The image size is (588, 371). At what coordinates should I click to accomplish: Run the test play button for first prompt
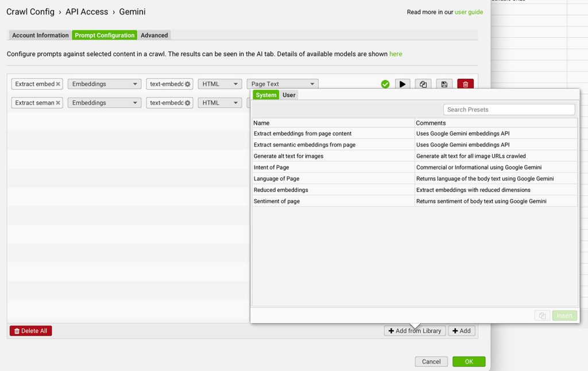tap(403, 84)
